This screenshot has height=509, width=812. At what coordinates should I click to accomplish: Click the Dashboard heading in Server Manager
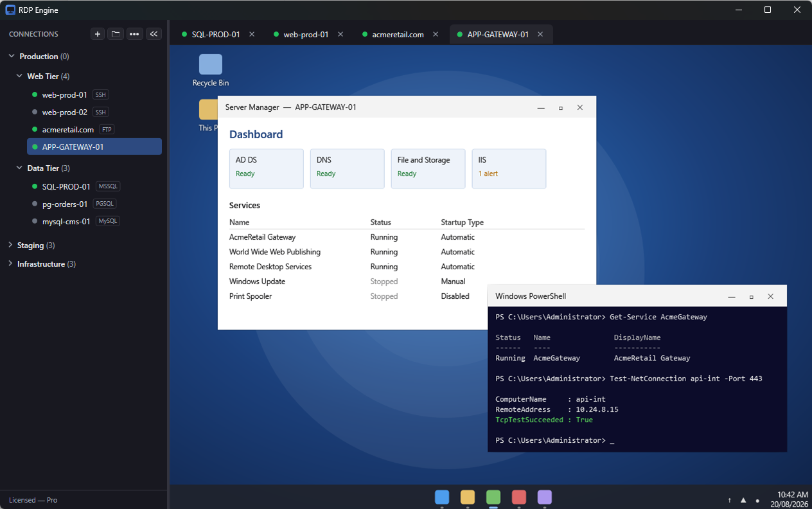[x=256, y=134]
